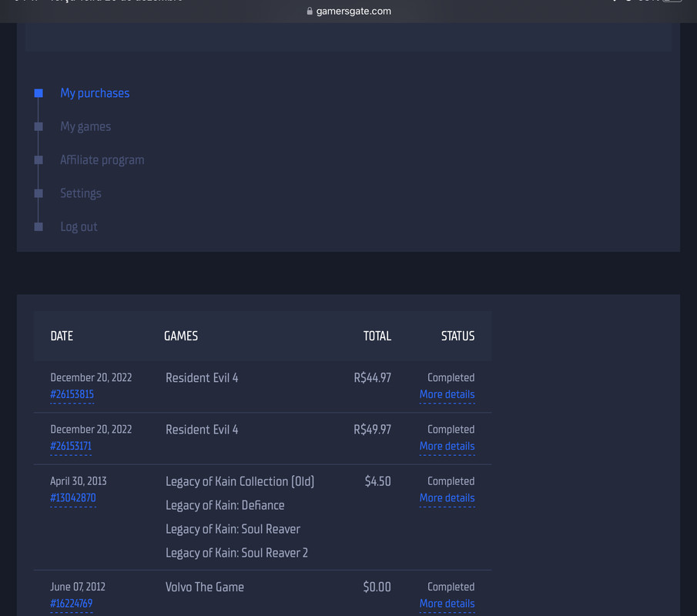Image resolution: width=697 pixels, height=616 pixels.
Task: Click the square marker beside Settings
Action: [39, 193]
